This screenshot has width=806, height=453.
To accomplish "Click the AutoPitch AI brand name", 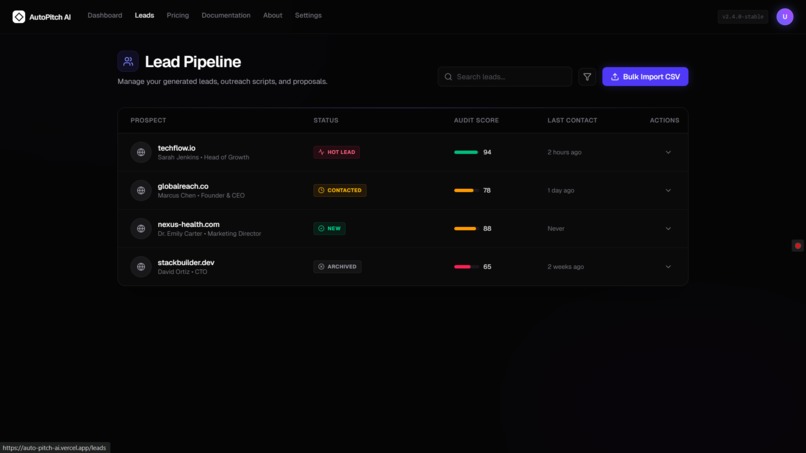I will coord(50,17).
